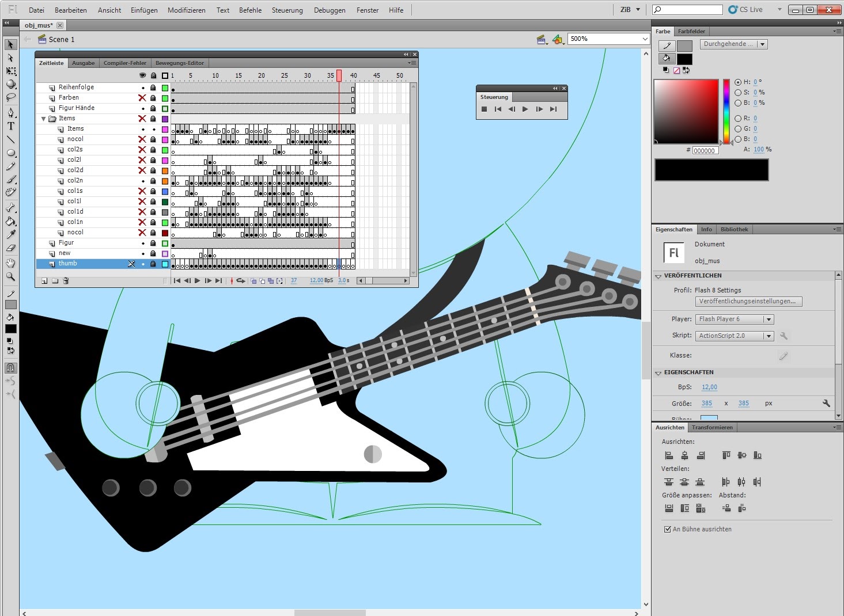Select the Line tool
The image size is (844, 616).
click(10, 140)
